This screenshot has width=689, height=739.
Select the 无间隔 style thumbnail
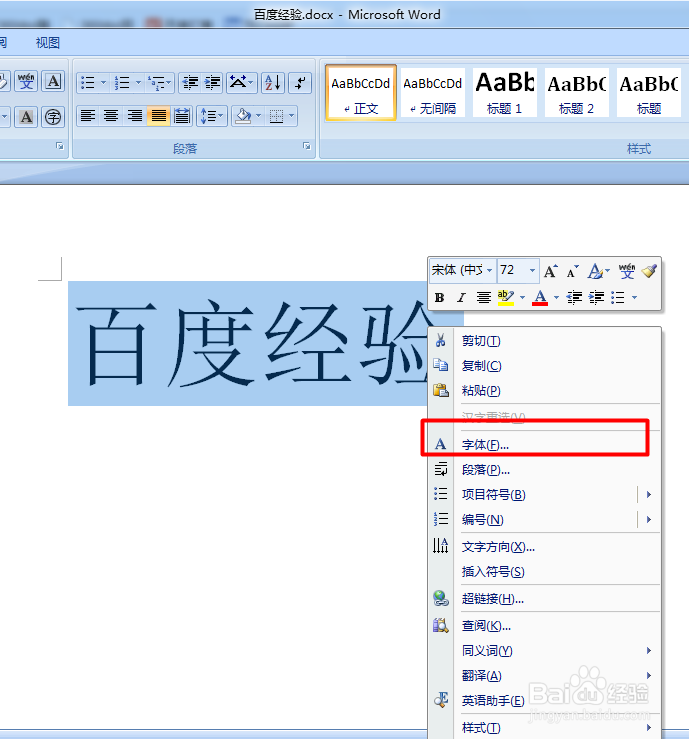tap(433, 93)
